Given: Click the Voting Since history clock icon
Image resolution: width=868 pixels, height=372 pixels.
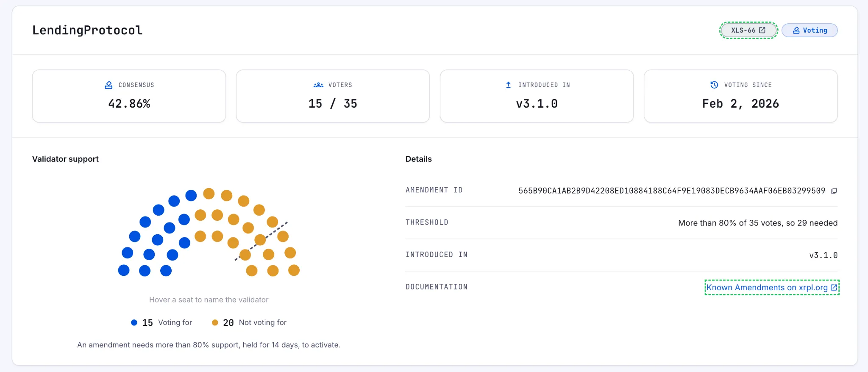Looking at the screenshot, I should pos(714,85).
